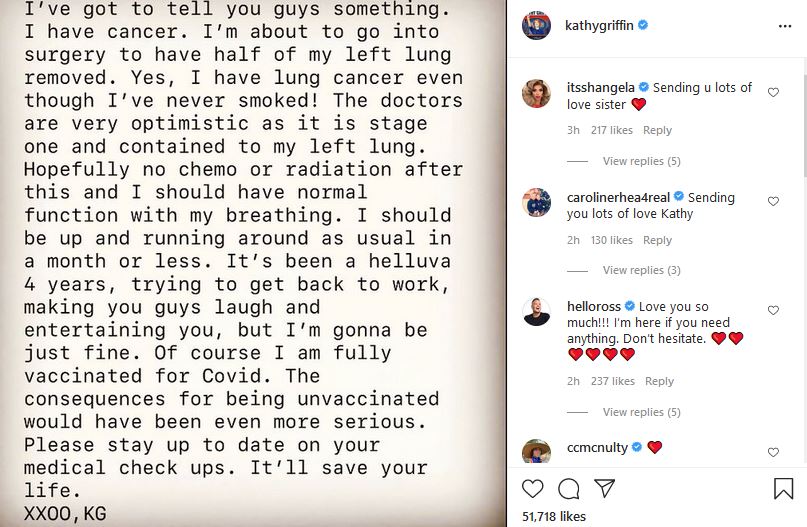Open the comment bubble icon below the comments
This screenshot has width=807, height=527.
(569, 488)
